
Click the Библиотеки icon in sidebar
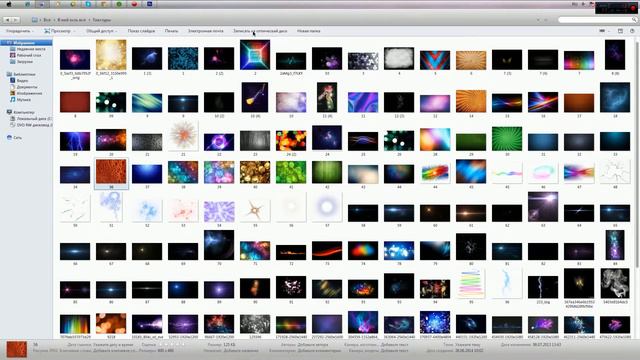coord(9,74)
